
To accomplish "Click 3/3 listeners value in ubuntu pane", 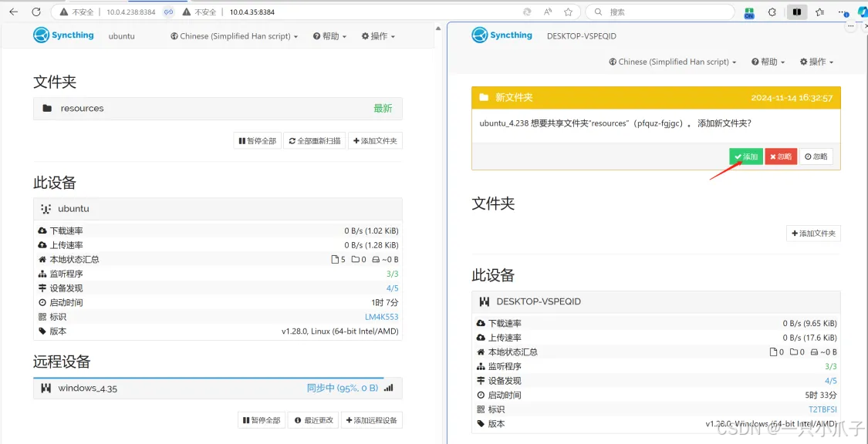I will tap(393, 274).
